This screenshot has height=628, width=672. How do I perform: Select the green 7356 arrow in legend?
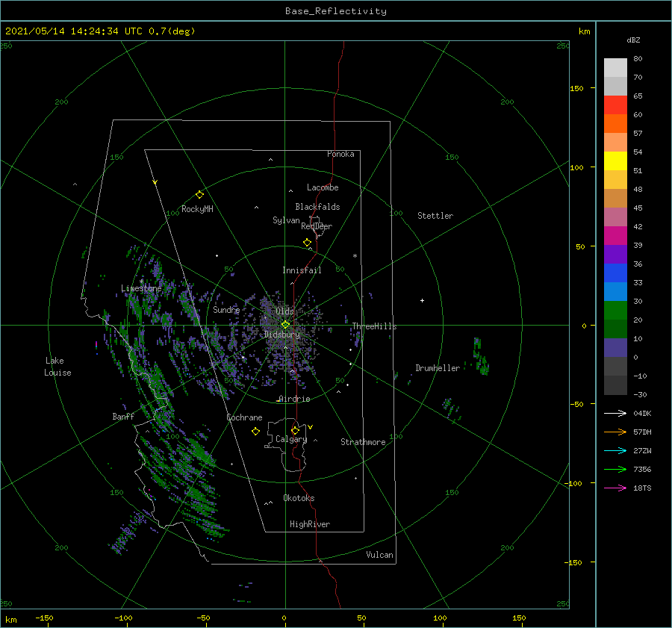pos(615,470)
